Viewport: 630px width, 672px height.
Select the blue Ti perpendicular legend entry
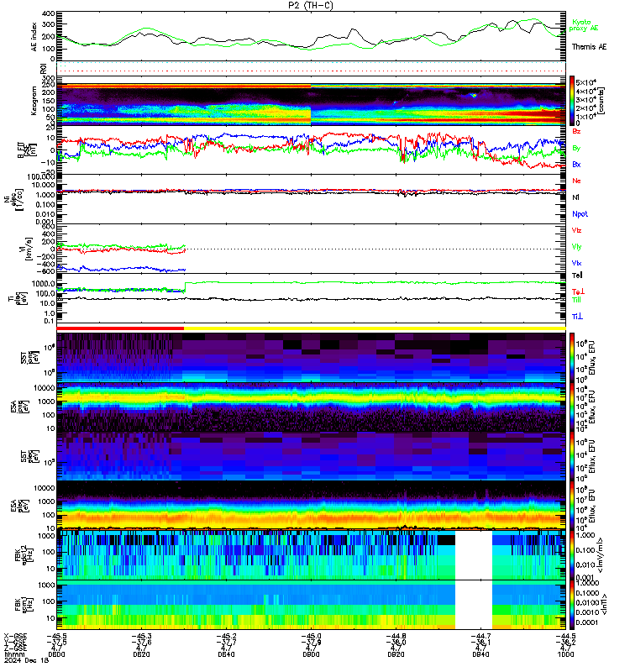577,317
